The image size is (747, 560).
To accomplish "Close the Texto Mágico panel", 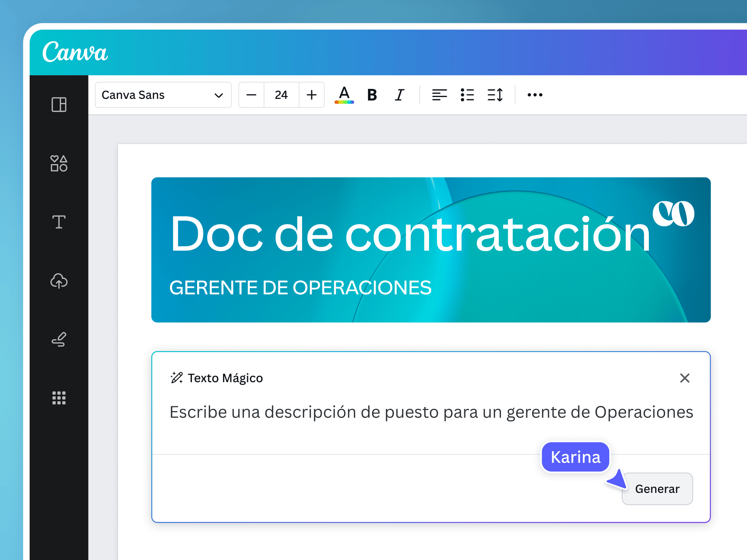I will (x=684, y=378).
